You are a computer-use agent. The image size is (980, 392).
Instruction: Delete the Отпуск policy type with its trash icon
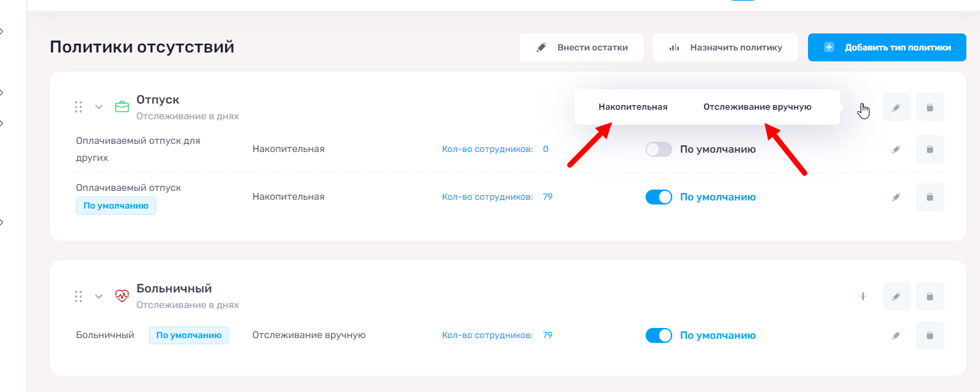click(x=929, y=107)
